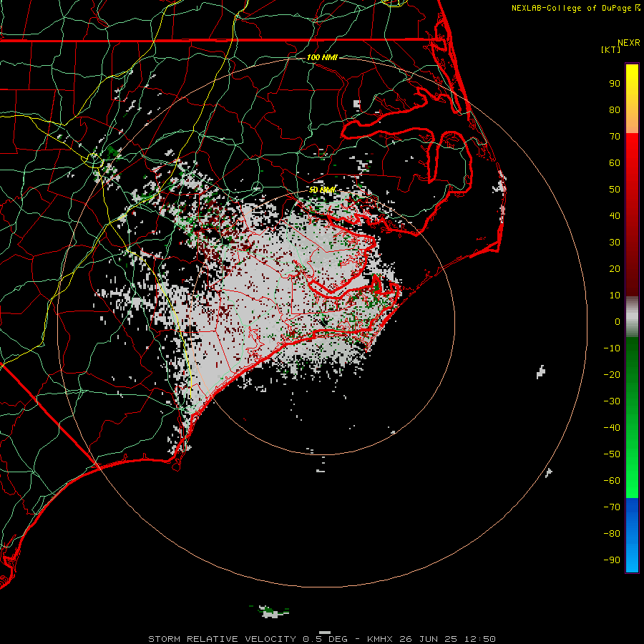
Task: Click the 50 NMI range ring label
Action: click(323, 190)
